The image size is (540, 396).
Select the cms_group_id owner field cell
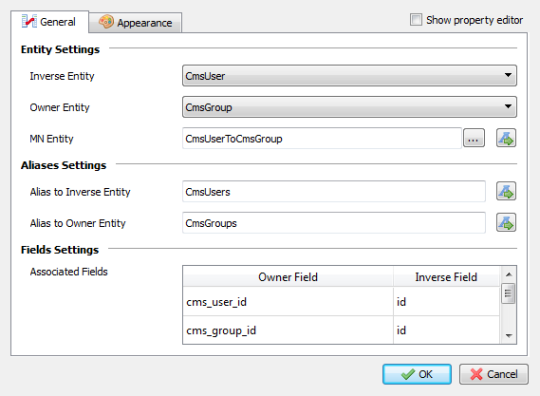click(x=288, y=330)
